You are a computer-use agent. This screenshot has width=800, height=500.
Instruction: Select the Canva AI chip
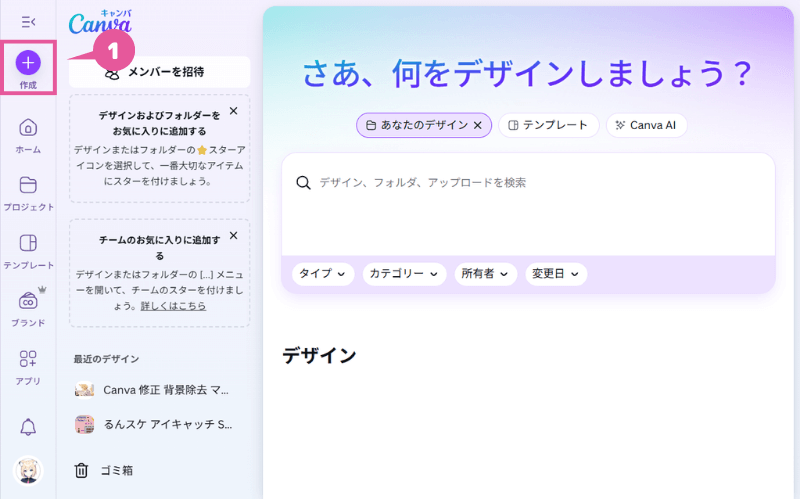pos(646,125)
